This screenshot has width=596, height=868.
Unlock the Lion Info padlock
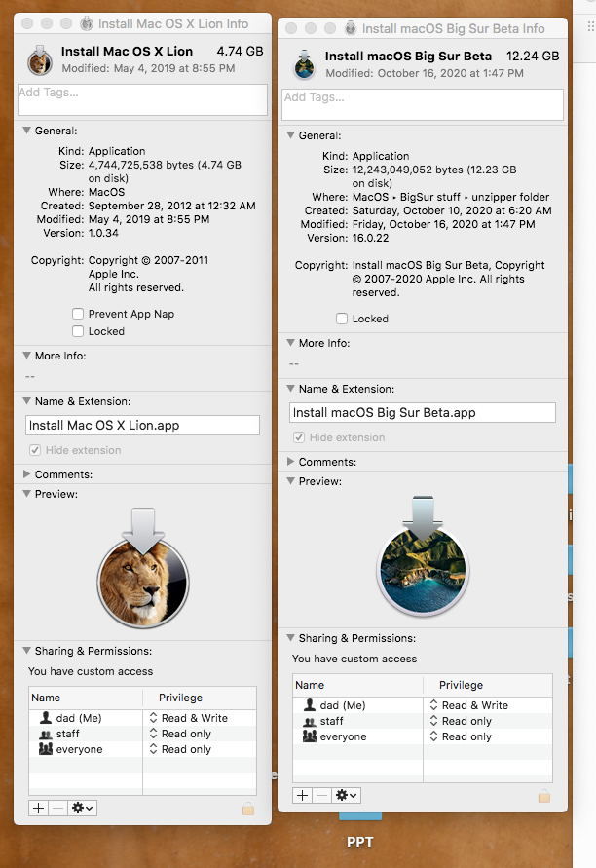click(x=248, y=809)
